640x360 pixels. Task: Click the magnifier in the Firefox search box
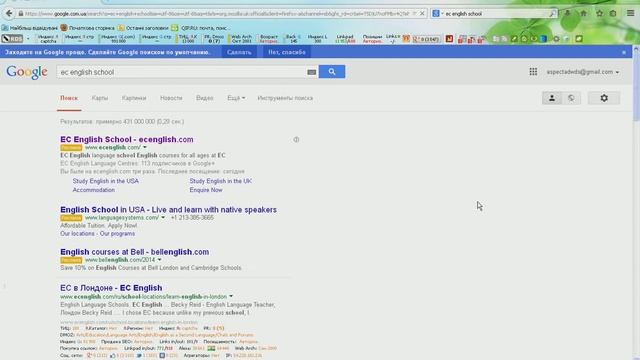(x=552, y=13)
